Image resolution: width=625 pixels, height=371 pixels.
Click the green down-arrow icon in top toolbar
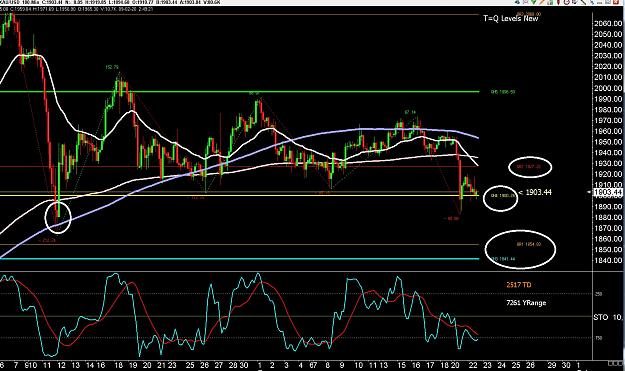point(534,2)
